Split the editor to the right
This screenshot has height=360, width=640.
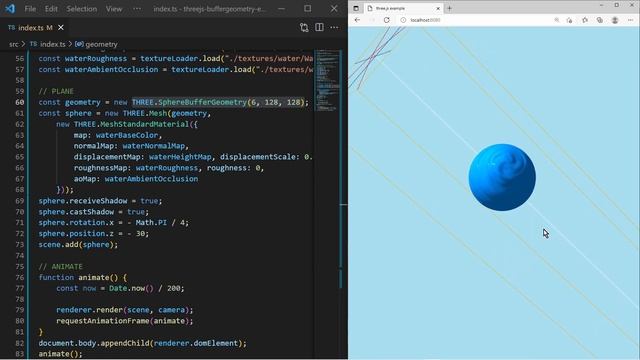point(319,27)
